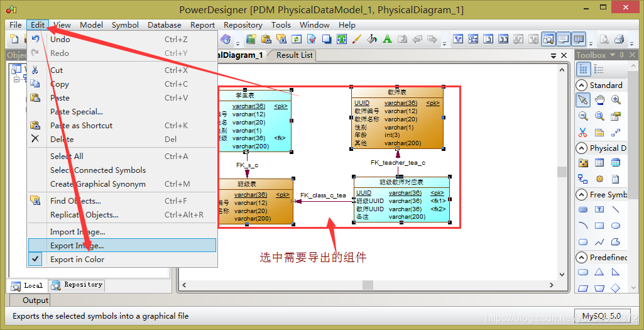
Task: Click the diagram vertical scrollbar thumb
Action: [562, 172]
